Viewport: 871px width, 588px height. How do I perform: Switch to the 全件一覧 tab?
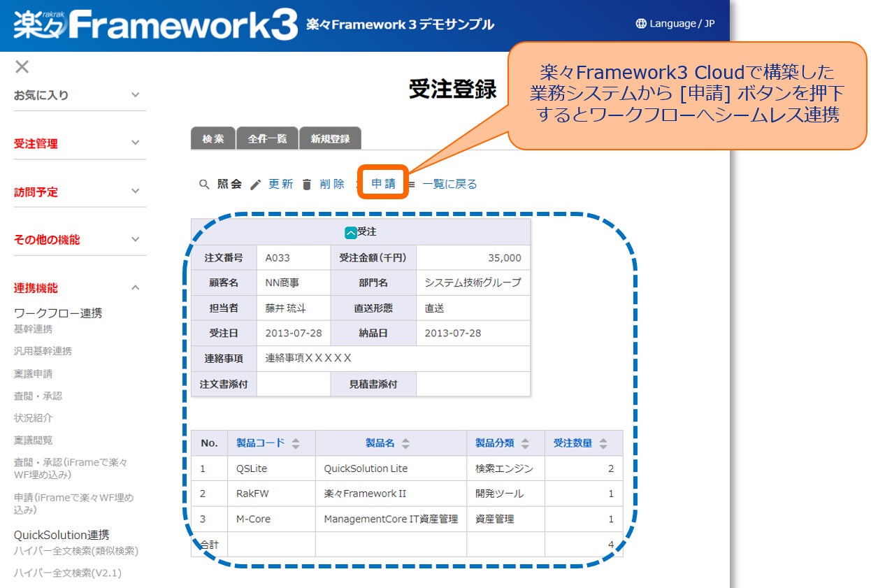pyautogui.click(x=268, y=138)
